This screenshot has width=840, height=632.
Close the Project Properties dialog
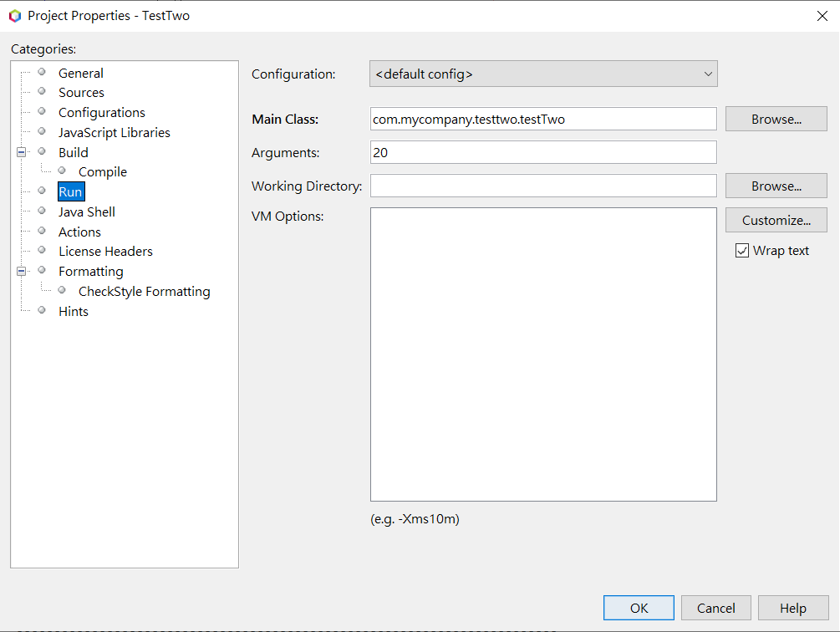(x=822, y=15)
